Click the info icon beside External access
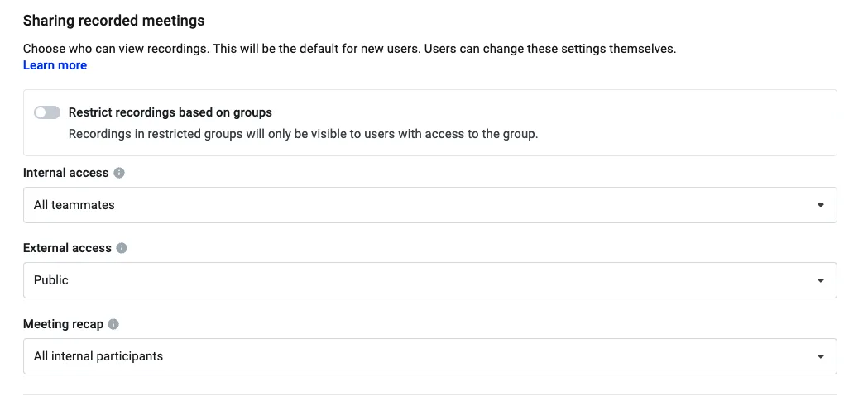868x410 pixels. [x=122, y=248]
